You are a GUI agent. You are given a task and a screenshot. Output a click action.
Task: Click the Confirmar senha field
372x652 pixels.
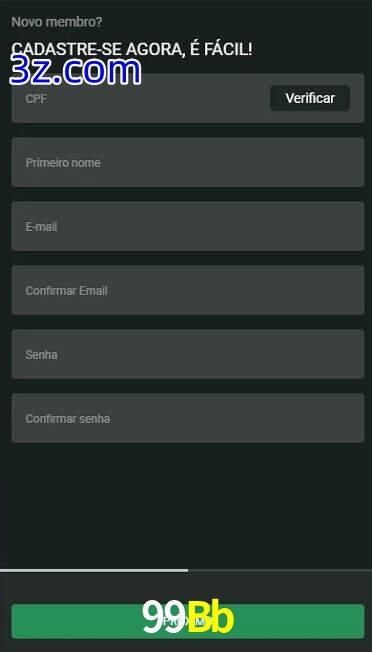[x=188, y=418]
